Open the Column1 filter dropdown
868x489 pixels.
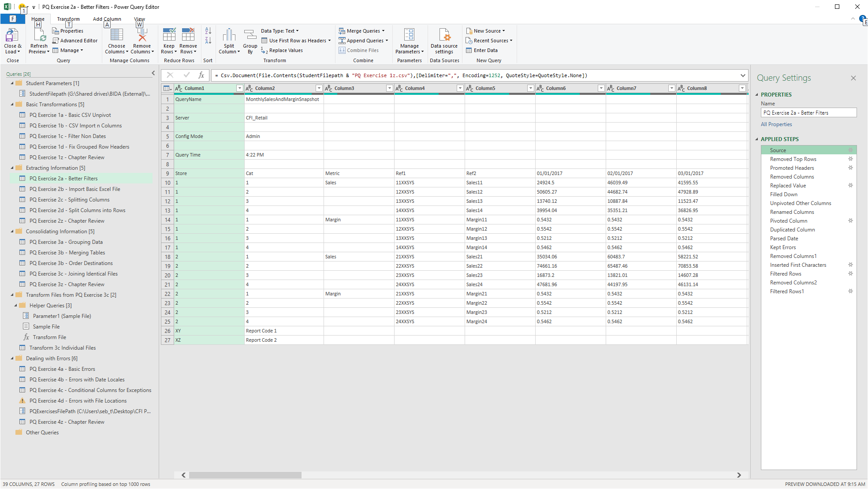(x=239, y=89)
